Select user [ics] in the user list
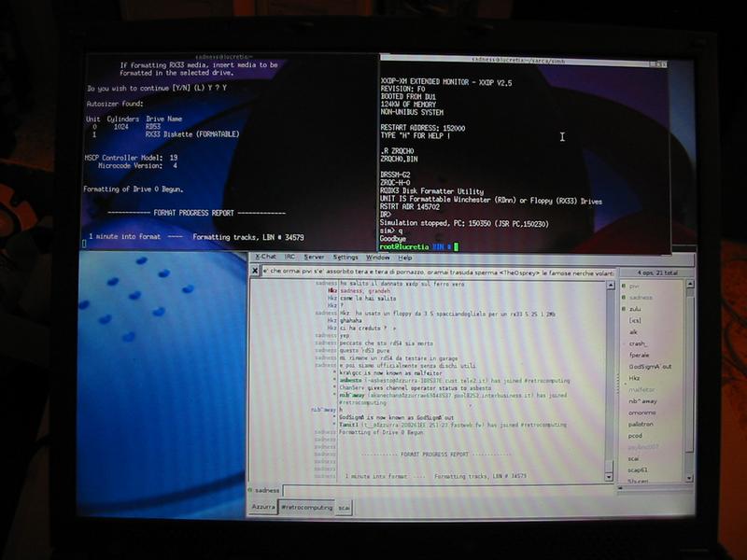This screenshot has width=747, height=560. tap(635, 320)
